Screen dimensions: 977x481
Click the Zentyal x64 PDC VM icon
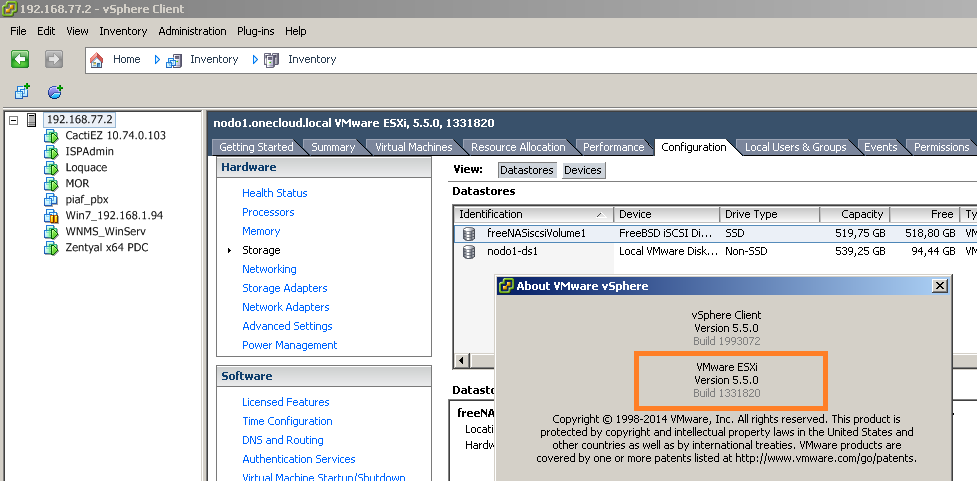point(51,248)
